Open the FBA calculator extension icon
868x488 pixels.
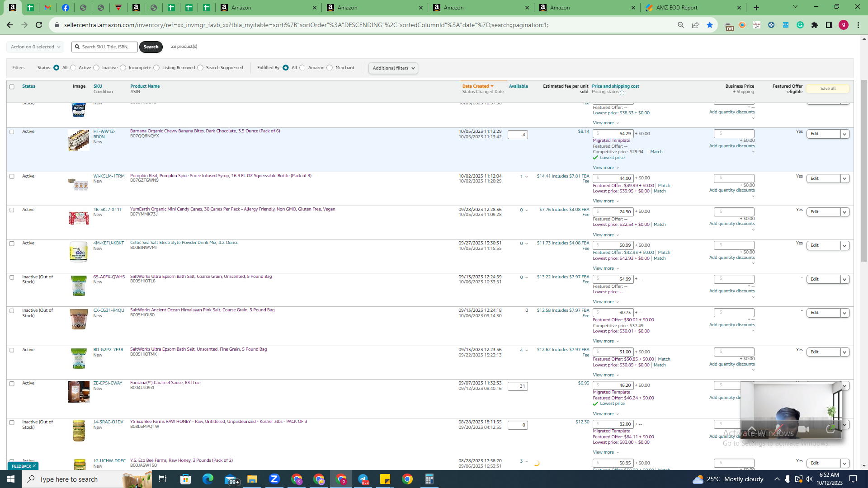point(786,25)
